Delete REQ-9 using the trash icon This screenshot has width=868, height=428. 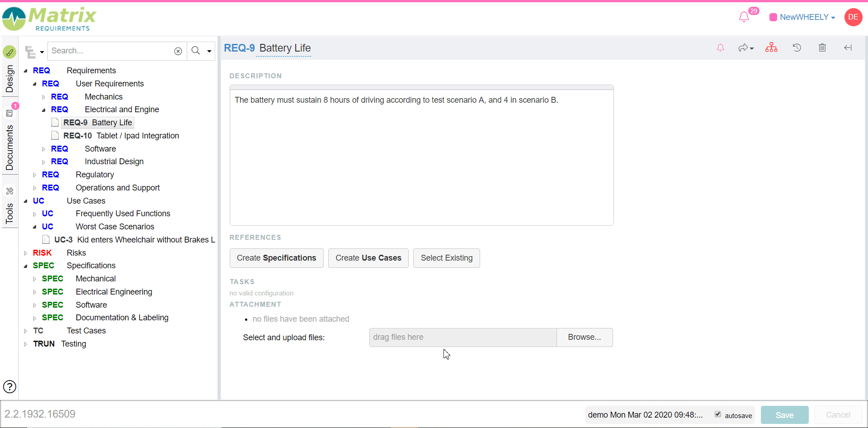click(822, 48)
